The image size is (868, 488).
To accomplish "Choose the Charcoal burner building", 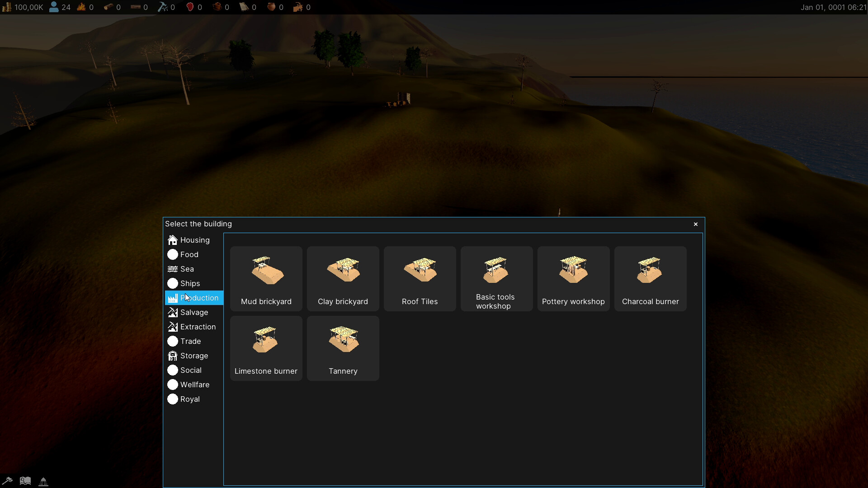I will (x=651, y=279).
